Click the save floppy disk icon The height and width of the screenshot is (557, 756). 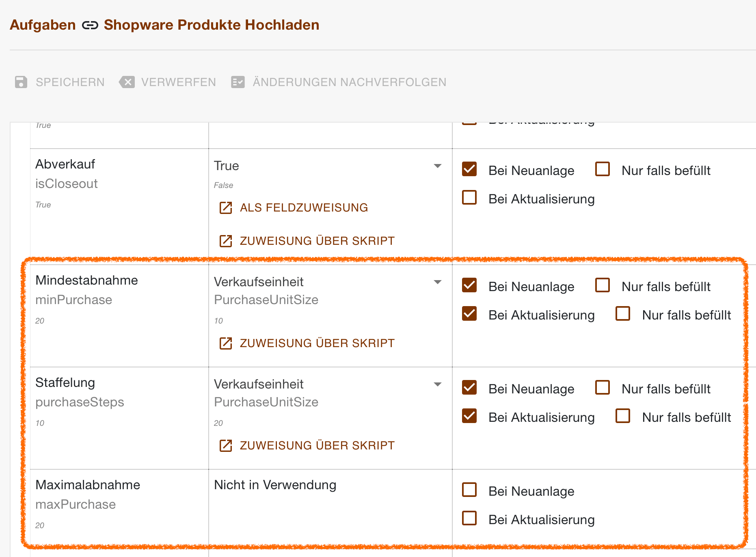[x=21, y=82]
